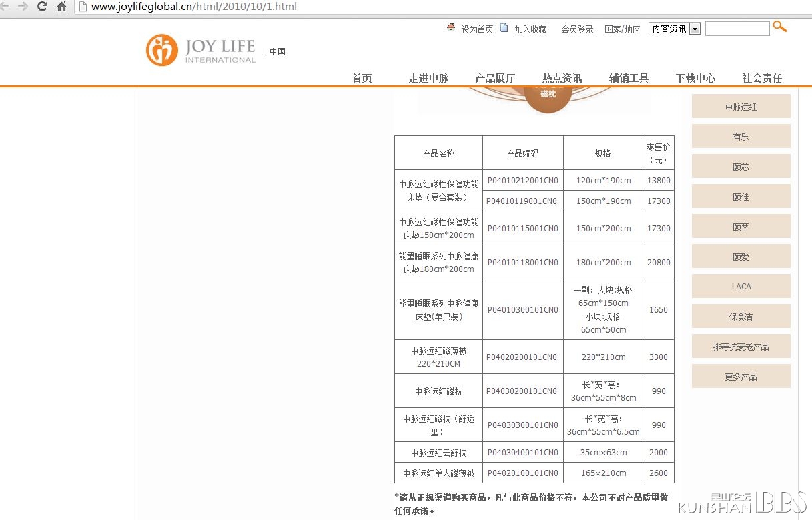Viewport: 812px width, 520px height.
Task: Click the page icon beside 加入收藏
Action: pos(504,28)
